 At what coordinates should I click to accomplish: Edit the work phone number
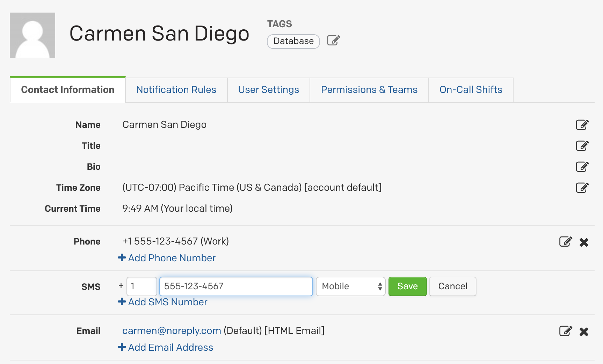(x=565, y=242)
